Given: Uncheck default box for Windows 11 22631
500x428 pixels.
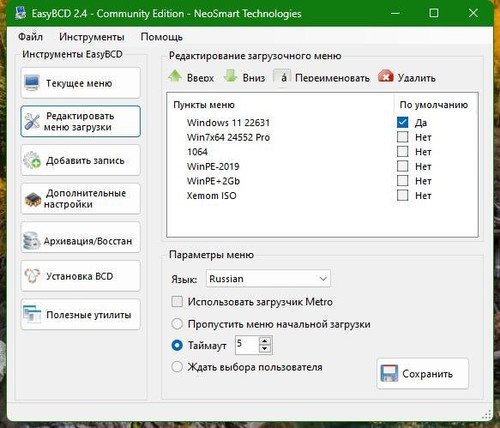Looking at the screenshot, I should coord(402,122).
